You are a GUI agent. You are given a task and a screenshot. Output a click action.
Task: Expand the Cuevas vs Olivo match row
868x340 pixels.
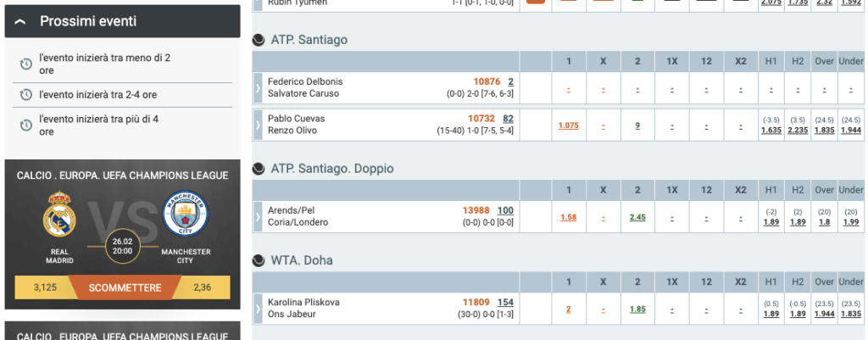coord(258,125)
